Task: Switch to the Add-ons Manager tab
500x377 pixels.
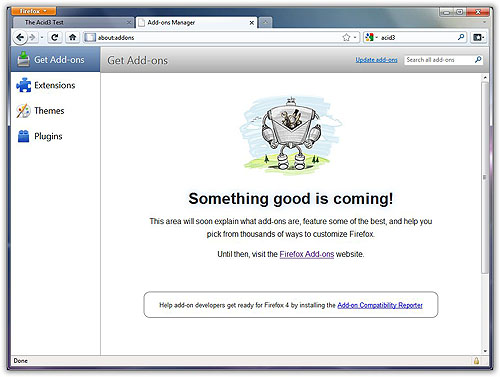Action: click(196, 22)
